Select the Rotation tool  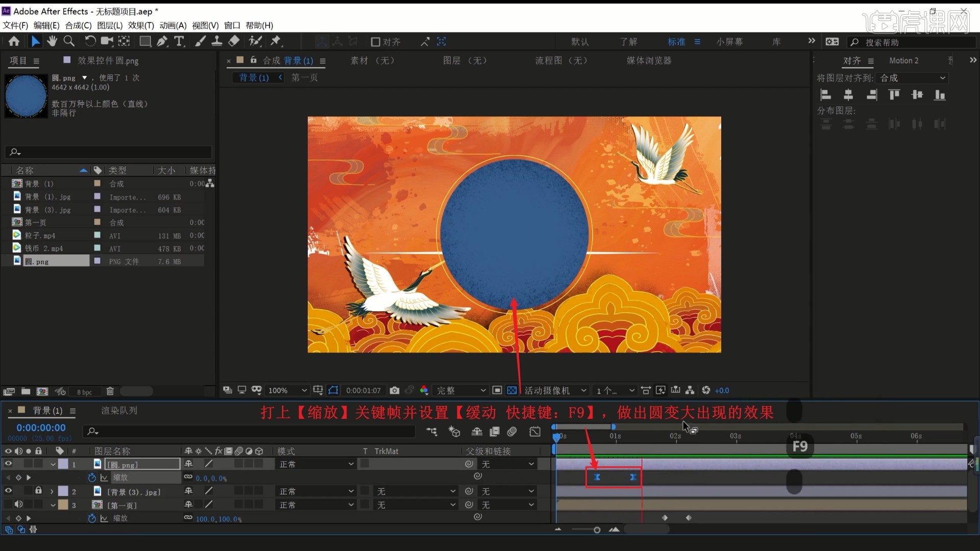[90, 41]
